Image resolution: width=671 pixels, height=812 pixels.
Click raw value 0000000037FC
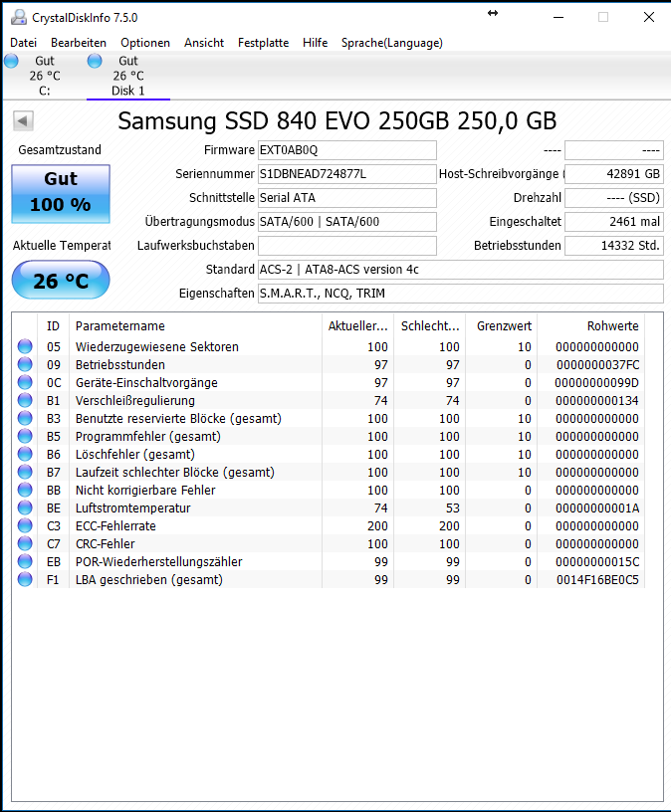(x=598, y=364)
